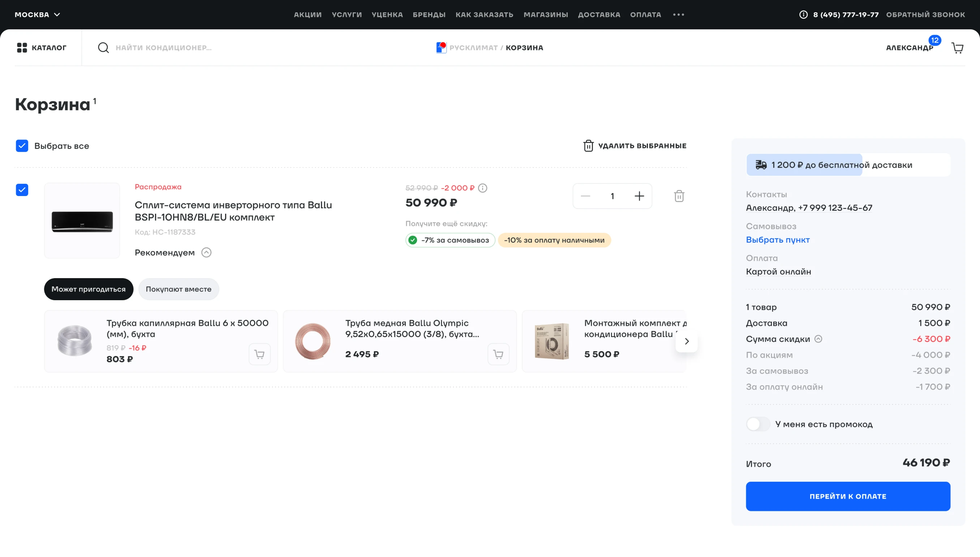980x557 pixels.
Task: Click the Выбрать пункт pickup link
Action: click(x=777, y=240)
